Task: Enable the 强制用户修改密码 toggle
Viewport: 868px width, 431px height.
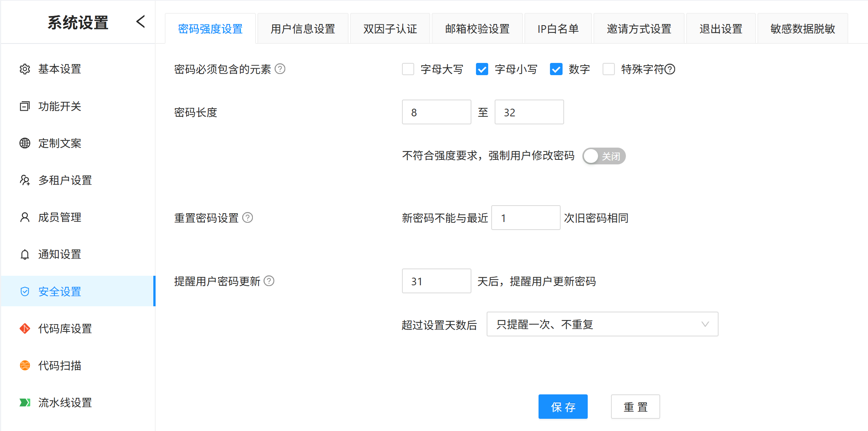Action: (x=604, y=156)
